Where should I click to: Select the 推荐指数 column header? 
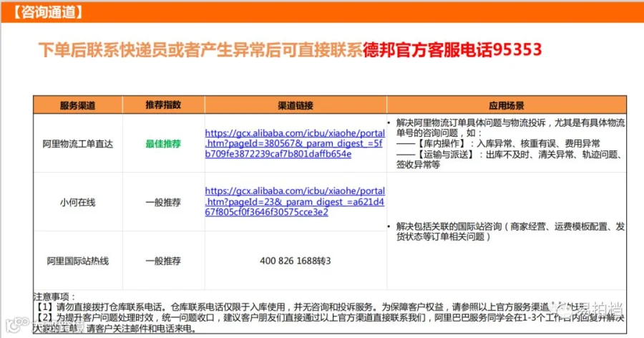163,105
